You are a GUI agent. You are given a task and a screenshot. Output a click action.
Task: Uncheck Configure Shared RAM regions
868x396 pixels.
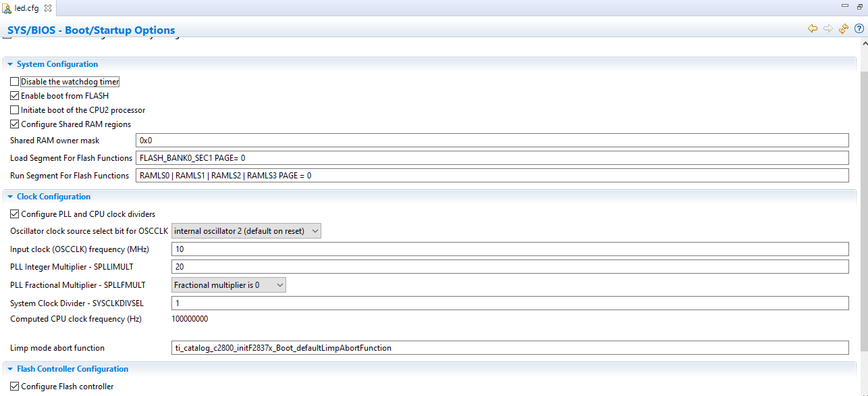coord(13,124)
